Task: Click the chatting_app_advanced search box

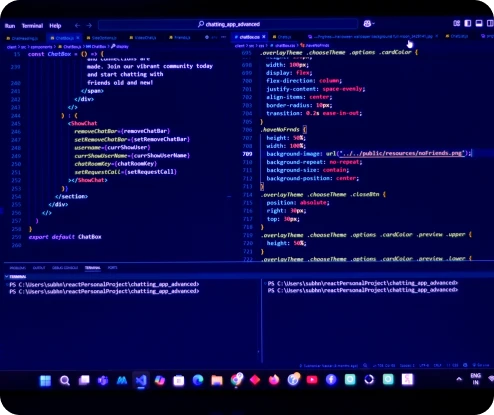Action: [x=228, y=24]
